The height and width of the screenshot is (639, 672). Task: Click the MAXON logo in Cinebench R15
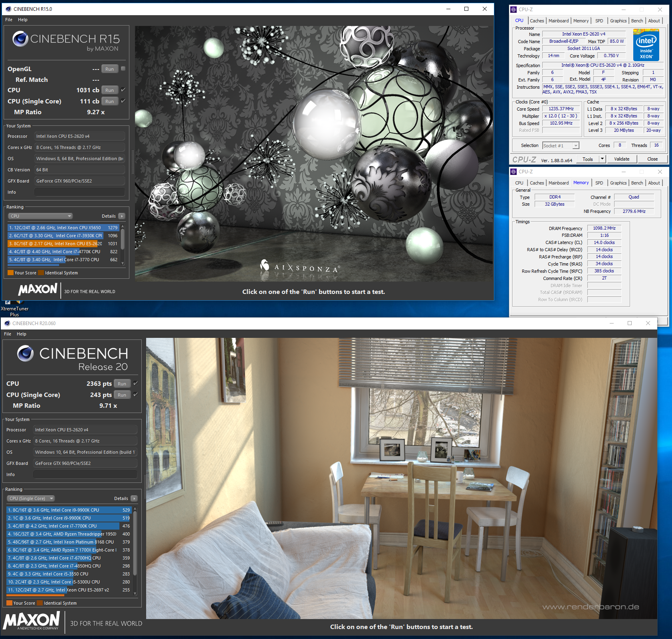pos(38,289)
